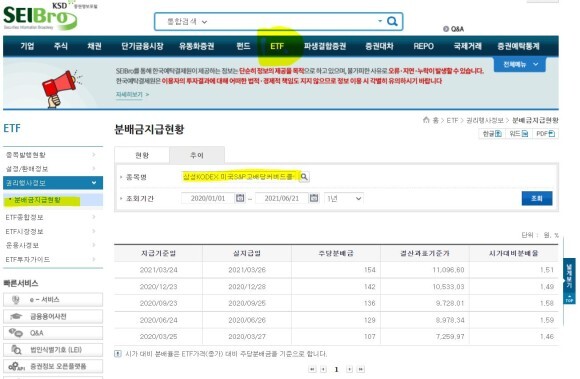580x379 pixels.
Task: Go to next page of results
Action: 349,369
